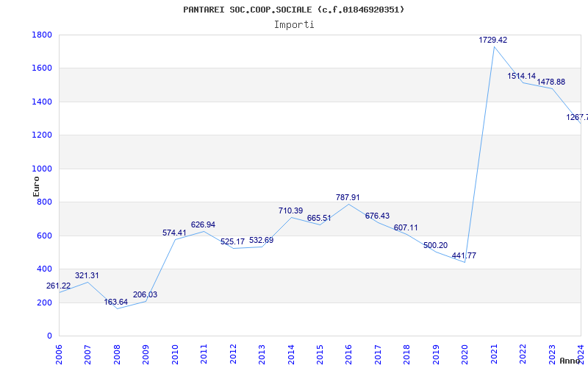
Task: Click the 2021 x-axis year label
Action: (x=494, y=353)
